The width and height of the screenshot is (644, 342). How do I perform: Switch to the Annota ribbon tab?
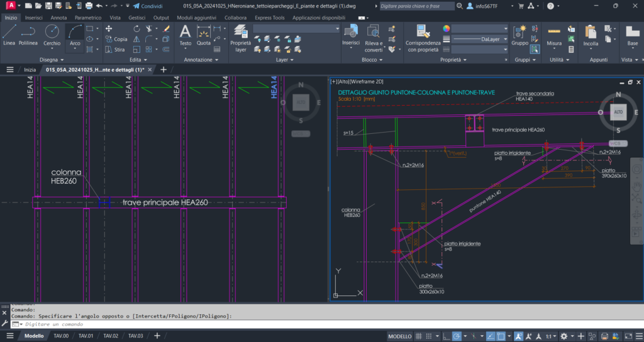58,18
